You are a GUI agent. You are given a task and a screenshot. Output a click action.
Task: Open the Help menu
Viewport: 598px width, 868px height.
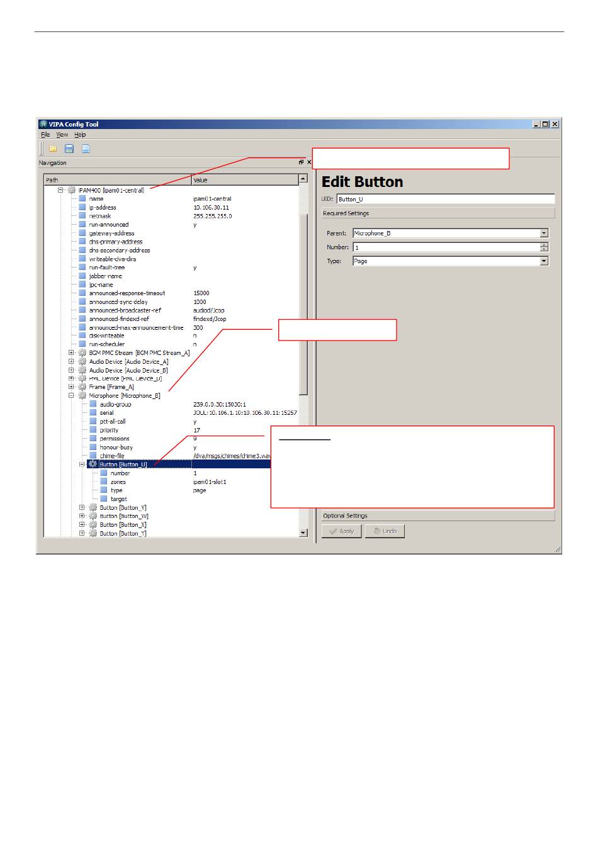pos(80,135)
